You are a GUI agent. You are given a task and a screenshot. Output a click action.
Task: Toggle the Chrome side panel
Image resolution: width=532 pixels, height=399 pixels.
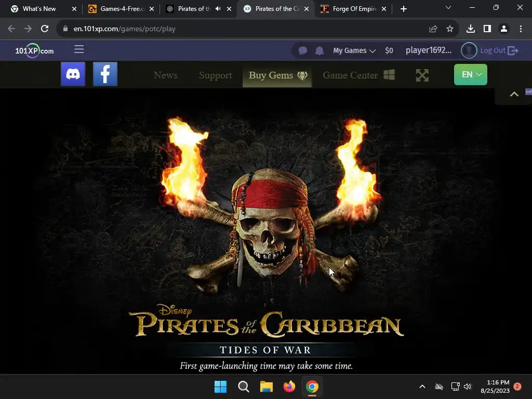(x=487, y=29)
